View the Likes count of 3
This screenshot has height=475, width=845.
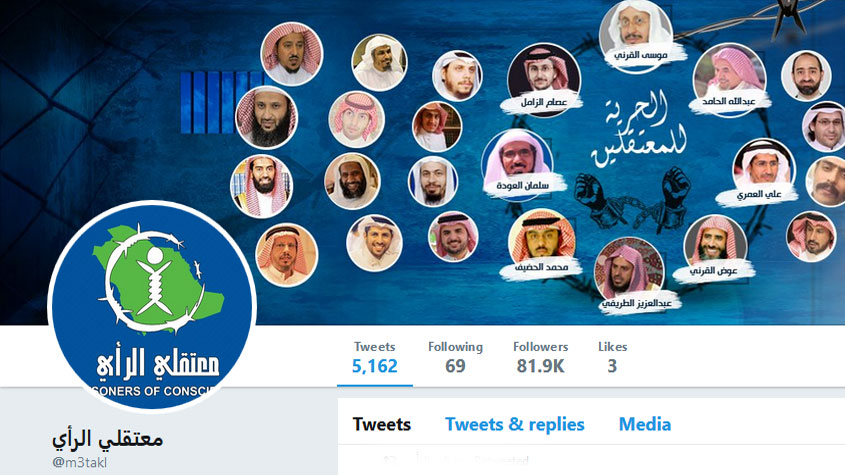[x=612, y=357]
